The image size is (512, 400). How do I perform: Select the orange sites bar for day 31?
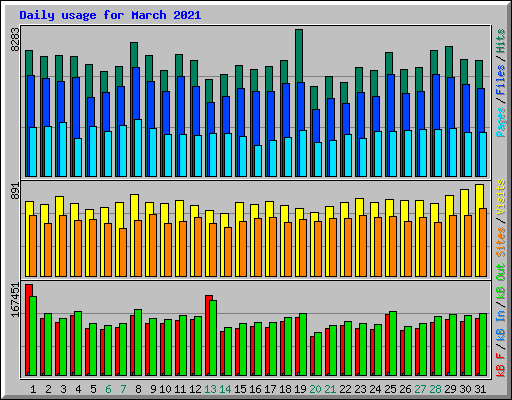pos(483,242)
